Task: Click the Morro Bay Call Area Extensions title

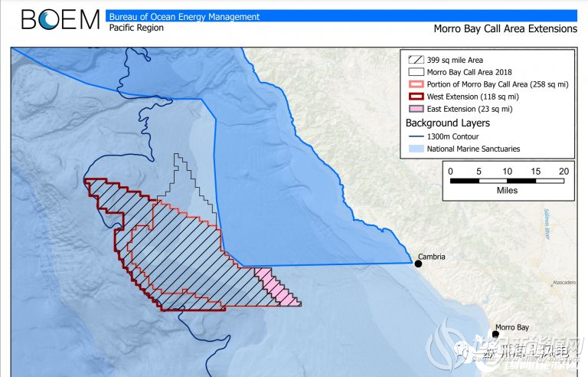Action: [x=505, y=28]
